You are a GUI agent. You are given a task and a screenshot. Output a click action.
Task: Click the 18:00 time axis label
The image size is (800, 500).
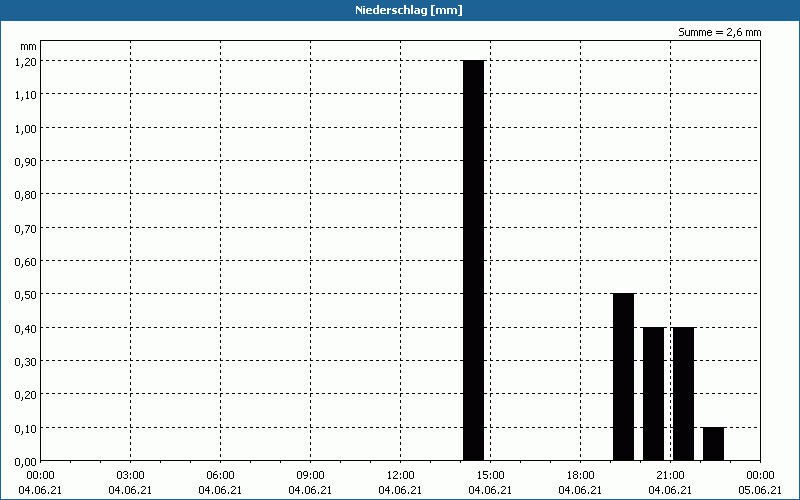(580, 476)
